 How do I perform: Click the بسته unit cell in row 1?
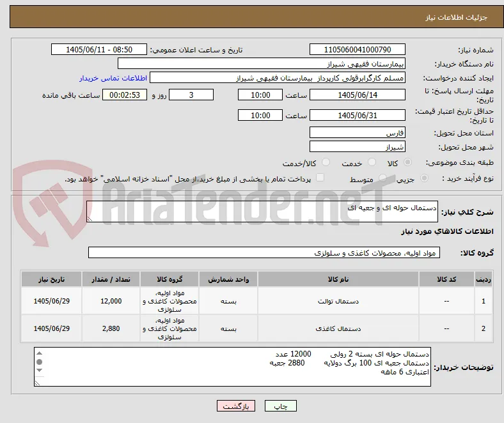click(228, 301)
